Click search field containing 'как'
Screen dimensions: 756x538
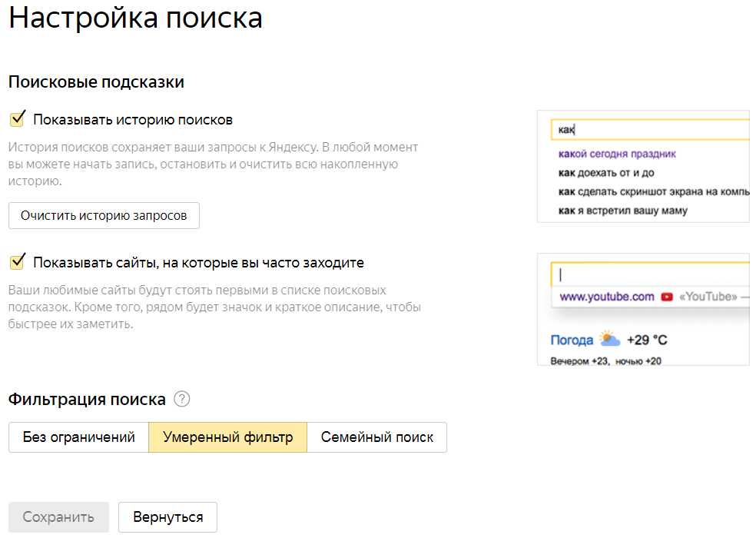649,130
